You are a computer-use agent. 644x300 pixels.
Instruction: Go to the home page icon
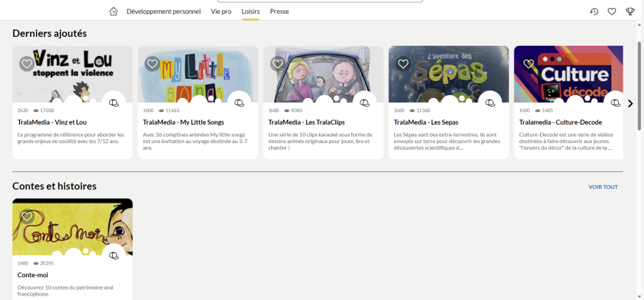[113, 12]
